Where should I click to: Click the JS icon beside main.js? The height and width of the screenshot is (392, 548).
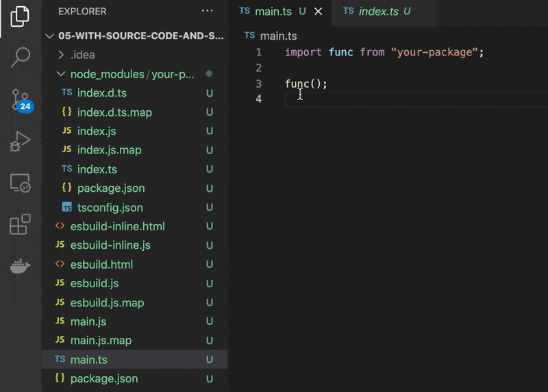60,321
